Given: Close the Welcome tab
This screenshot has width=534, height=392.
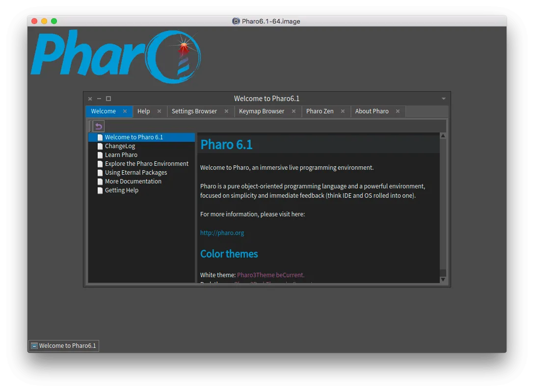Looking at the screenshot, I should point(125,111).
